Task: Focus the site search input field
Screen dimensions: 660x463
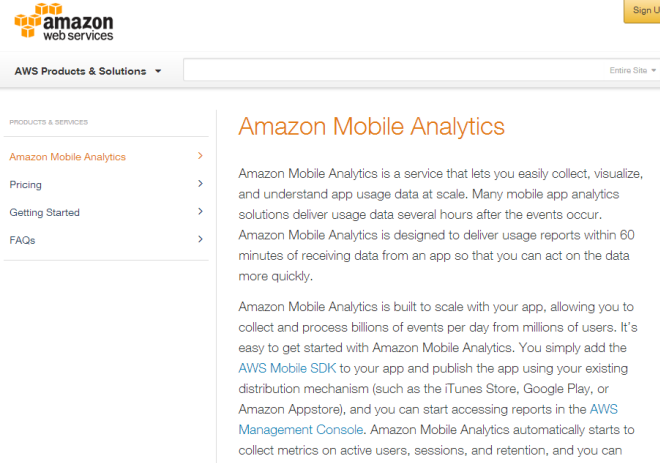Action: pos(390,71)
